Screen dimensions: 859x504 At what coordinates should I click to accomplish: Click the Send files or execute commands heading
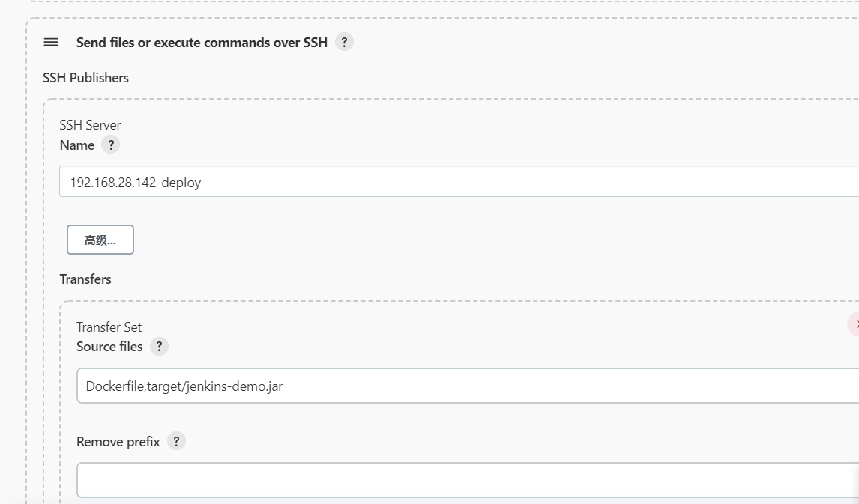[x=202, y=43]
